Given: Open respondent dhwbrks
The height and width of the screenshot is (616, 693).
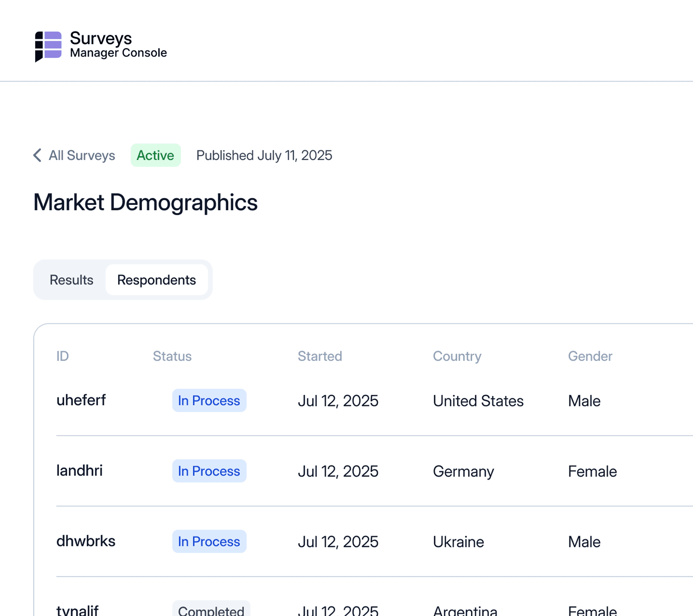Looking at the screenshot, I should click(86, 541).
